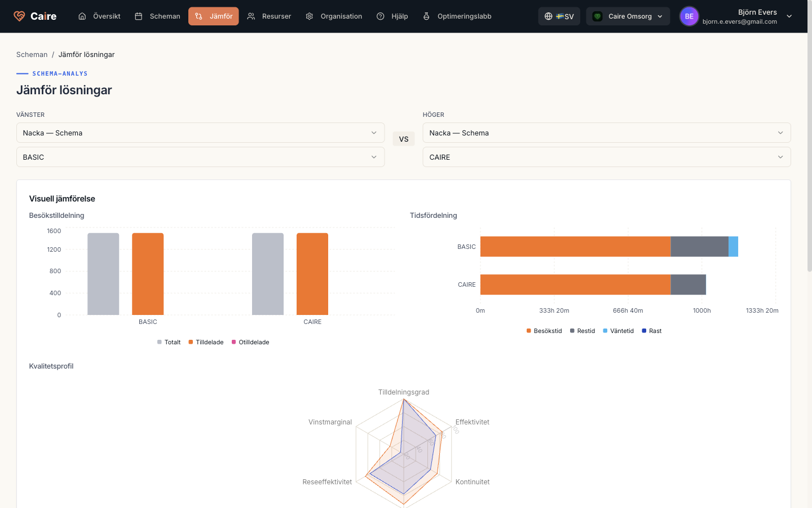Click CAIRE gray Totalt bar

coord(268,274)
